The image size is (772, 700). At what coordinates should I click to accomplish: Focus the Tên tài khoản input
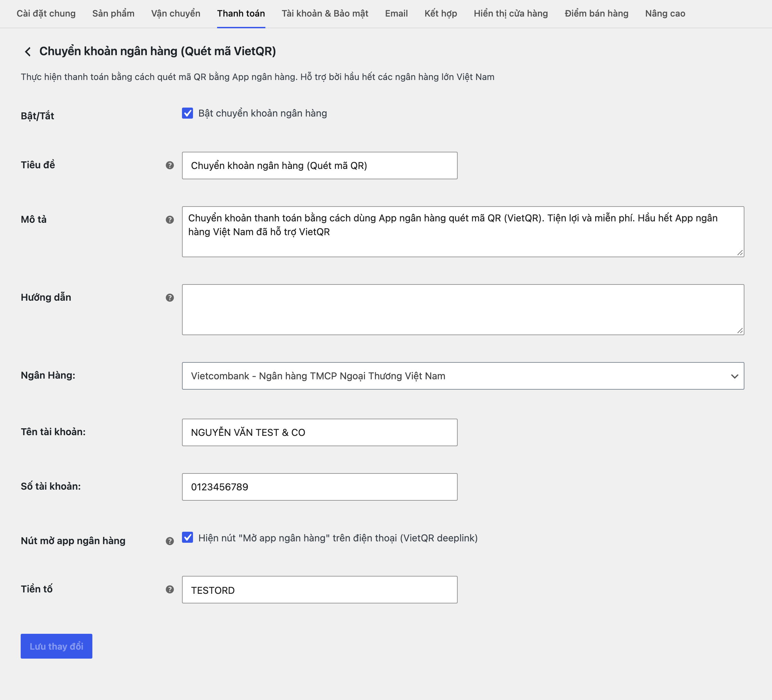(320, 432)
